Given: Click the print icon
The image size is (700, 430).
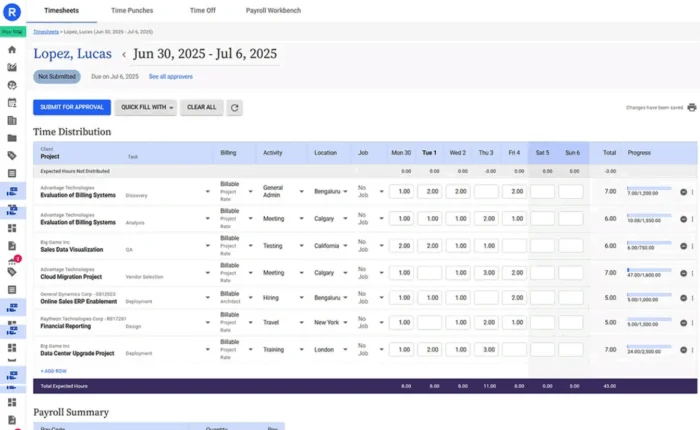Looking at the screenshot, I should coord(692,108).
